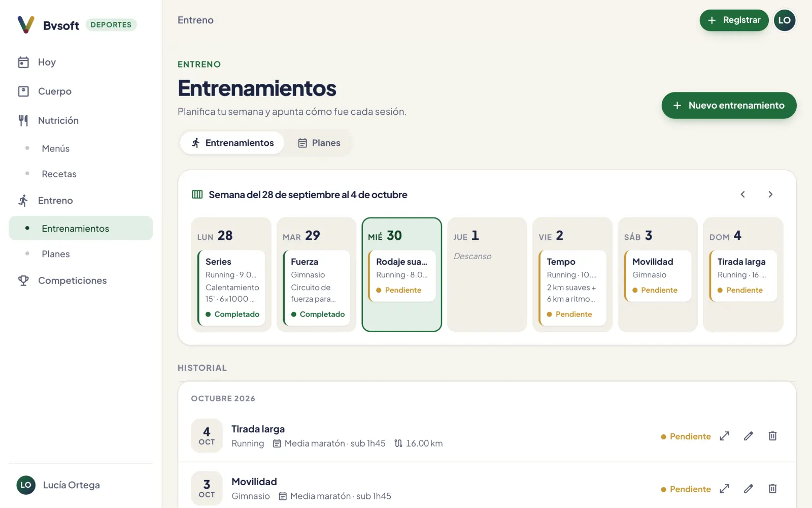Click the Cuerpo sidebar icon
The height and width of the screenshot is (508, 812).
coord(23,91)
